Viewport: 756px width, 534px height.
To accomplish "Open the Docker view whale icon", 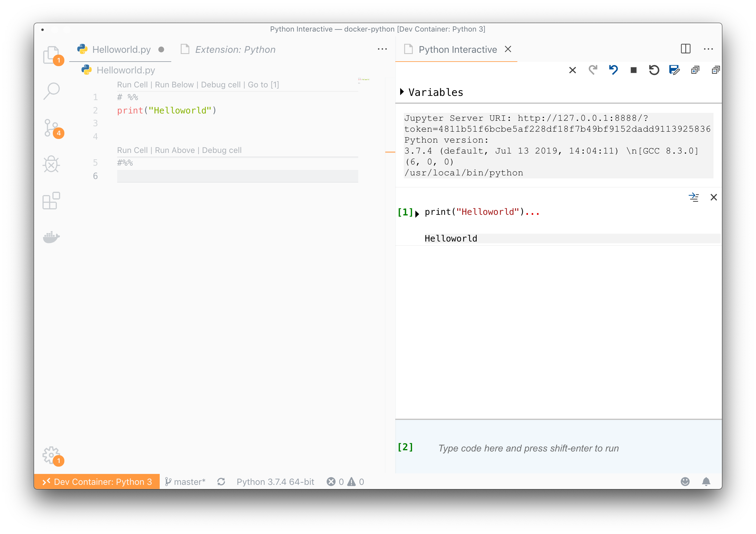I will coord(52,237).
